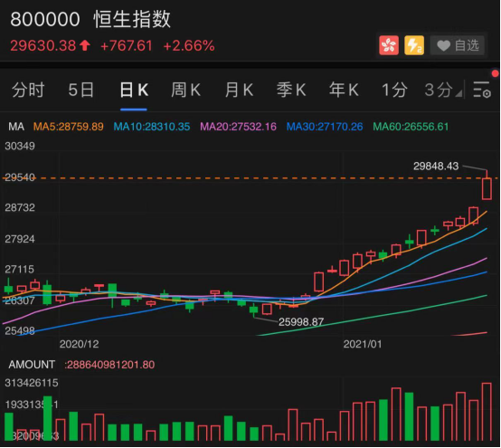Tap the red notification dot

pyautogui.click(x=496, y=74)
